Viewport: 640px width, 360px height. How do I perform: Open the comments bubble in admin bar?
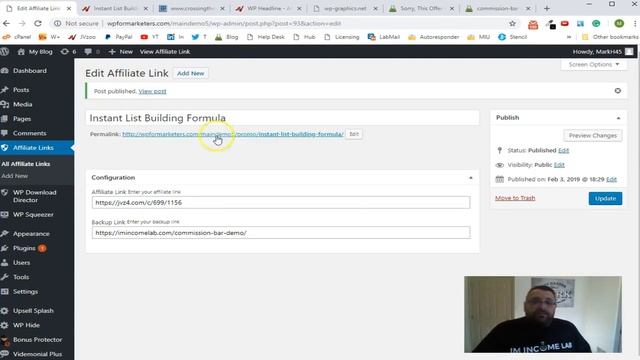92,51
